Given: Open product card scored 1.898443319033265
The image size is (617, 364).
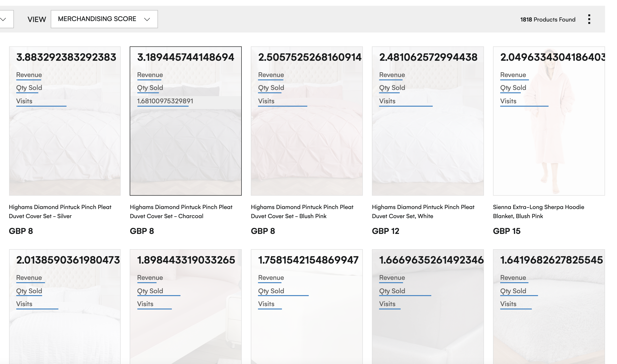Looking at the screenshot, I should point(185,307).
